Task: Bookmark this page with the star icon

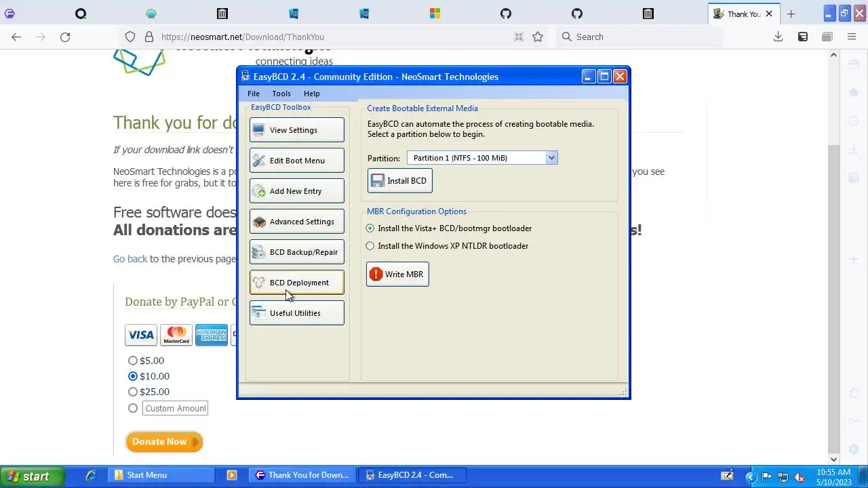Action: click(x=538, y=37)
